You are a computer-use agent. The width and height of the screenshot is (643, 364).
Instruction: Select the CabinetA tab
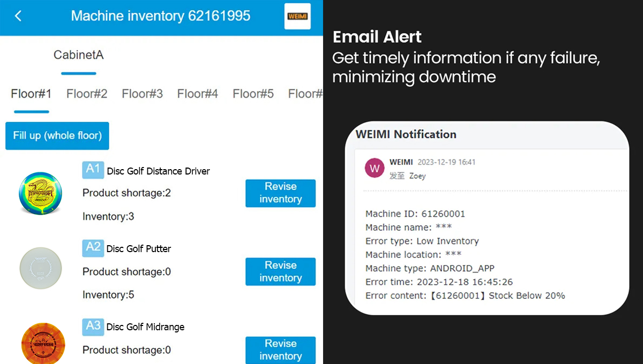[78, 55]
